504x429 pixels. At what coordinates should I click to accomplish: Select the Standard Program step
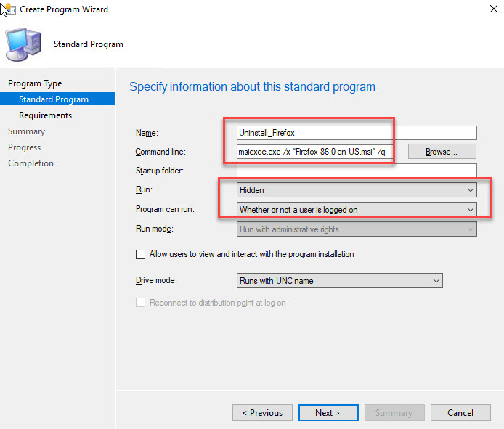(54, 99)
